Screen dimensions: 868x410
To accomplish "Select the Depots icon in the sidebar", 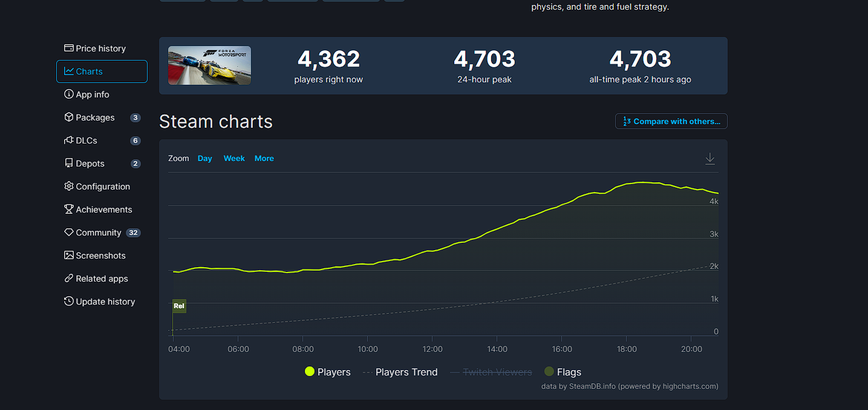I will tap(69, 164).
